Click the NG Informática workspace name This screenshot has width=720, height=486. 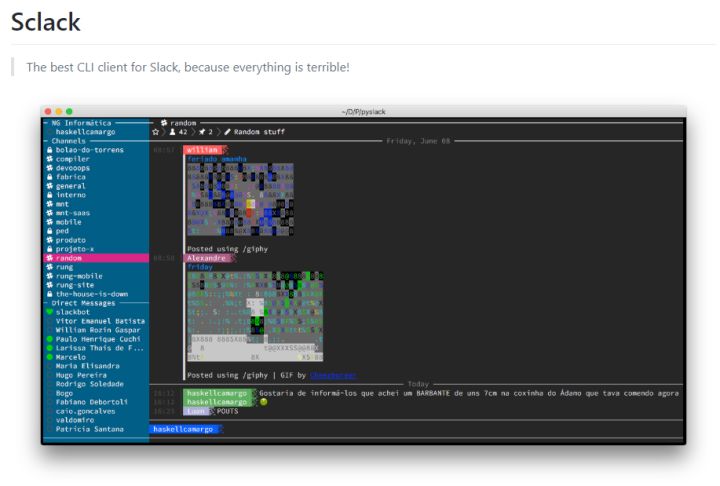[x=81, y=123]
